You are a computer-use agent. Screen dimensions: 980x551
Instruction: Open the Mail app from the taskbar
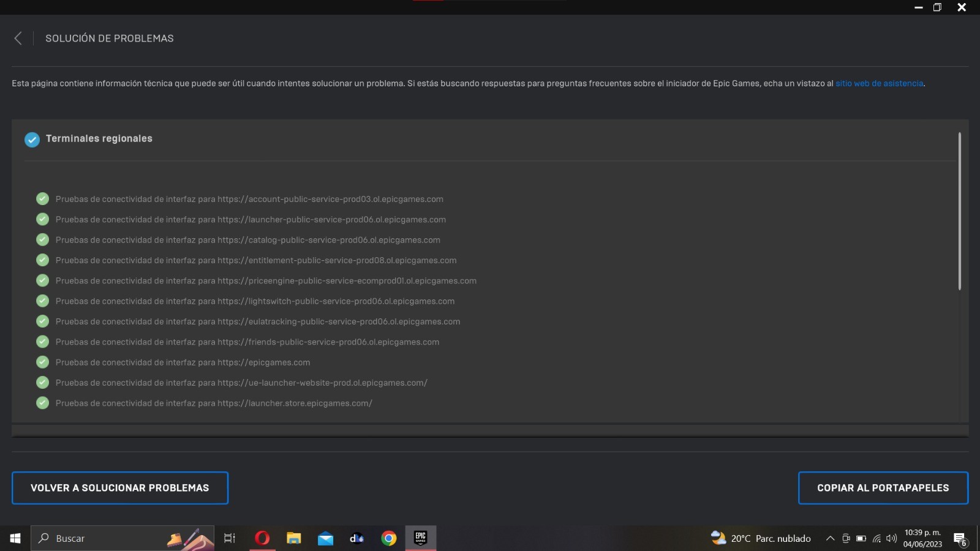point(326,538)
